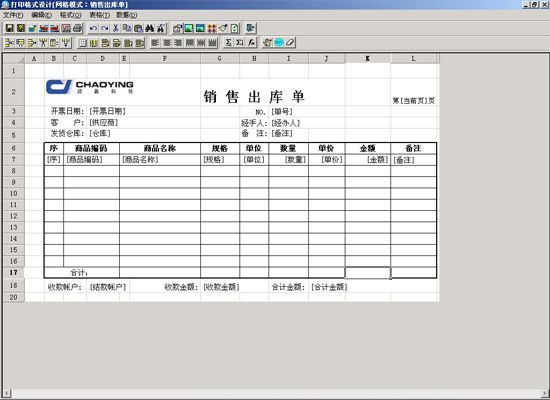Select row 17 header

coord(13,272)
